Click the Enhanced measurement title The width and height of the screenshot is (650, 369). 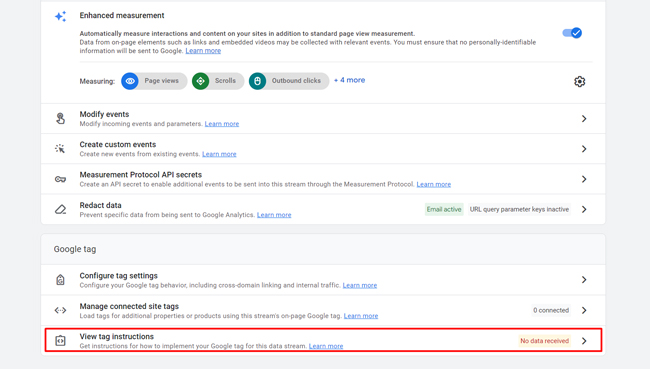[x=122, y=15]
